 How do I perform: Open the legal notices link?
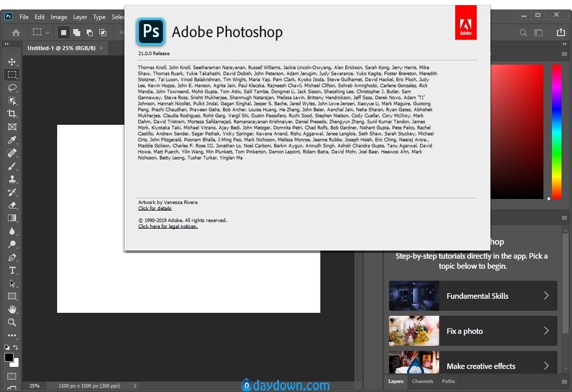point(168,227)
